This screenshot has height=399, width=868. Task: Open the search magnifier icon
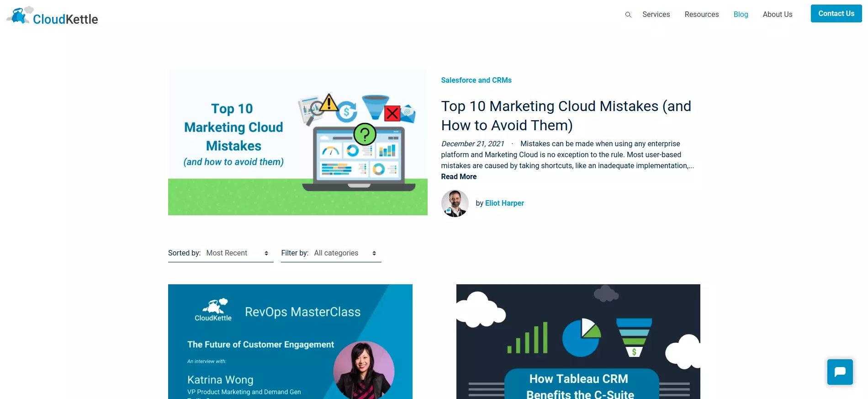tap(628, 15)
